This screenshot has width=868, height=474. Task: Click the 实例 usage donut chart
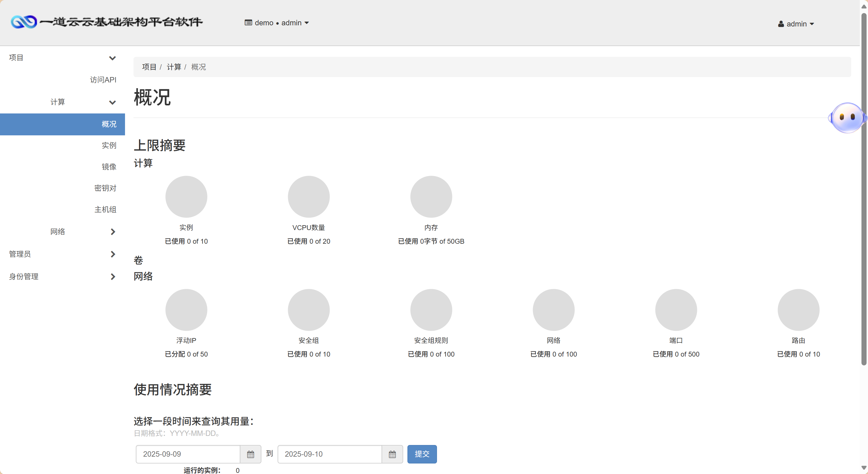tap(186, 196)
